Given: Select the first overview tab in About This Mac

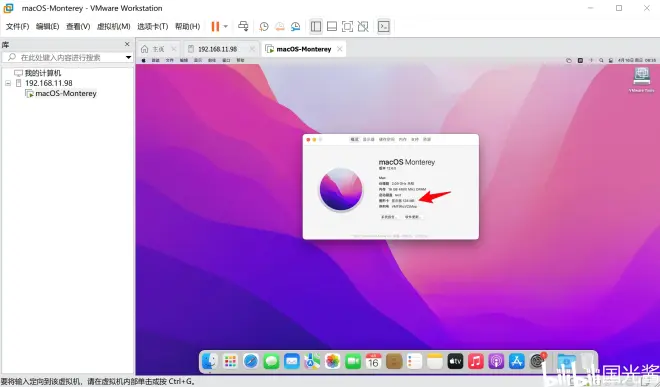Looking at the screenshot, I should point(354,139).
